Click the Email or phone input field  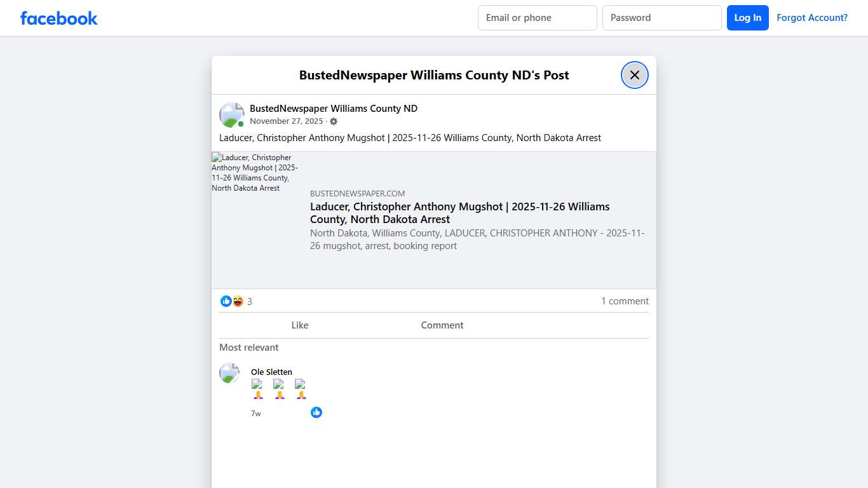[x=537, y=18]
